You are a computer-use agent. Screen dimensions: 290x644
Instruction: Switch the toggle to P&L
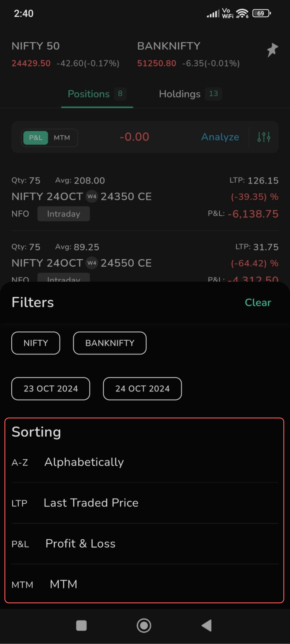click(x=36, y=138)
